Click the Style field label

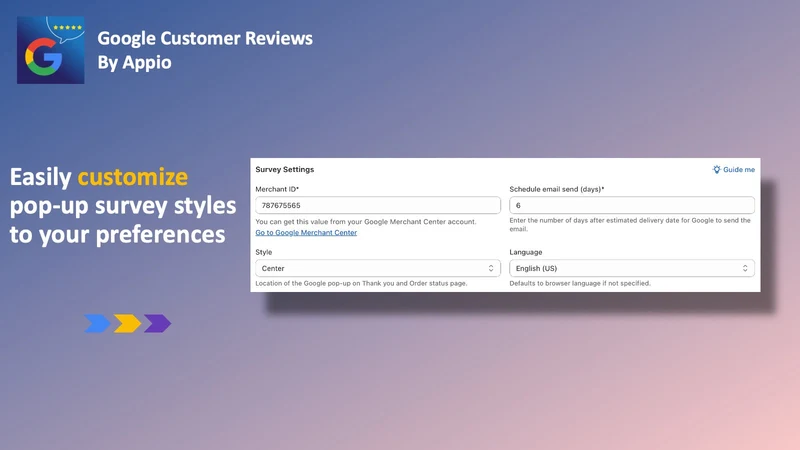tap(264, 252)
